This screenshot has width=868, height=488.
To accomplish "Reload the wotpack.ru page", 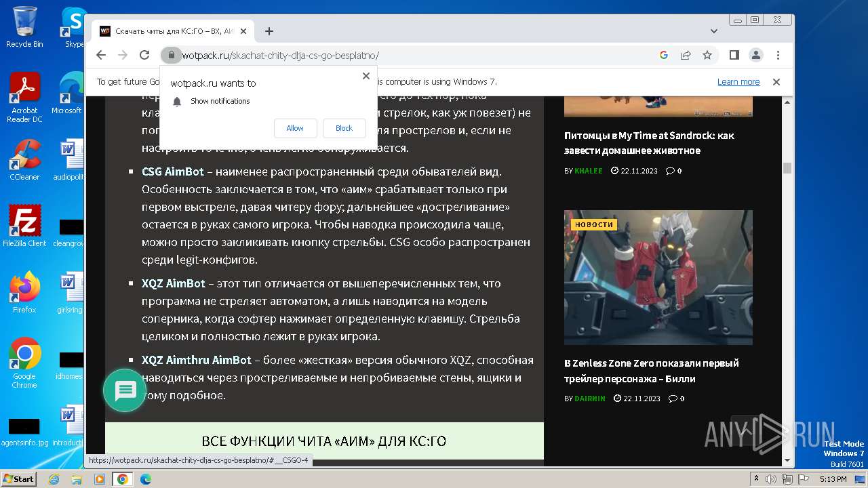I will point(144,55).
